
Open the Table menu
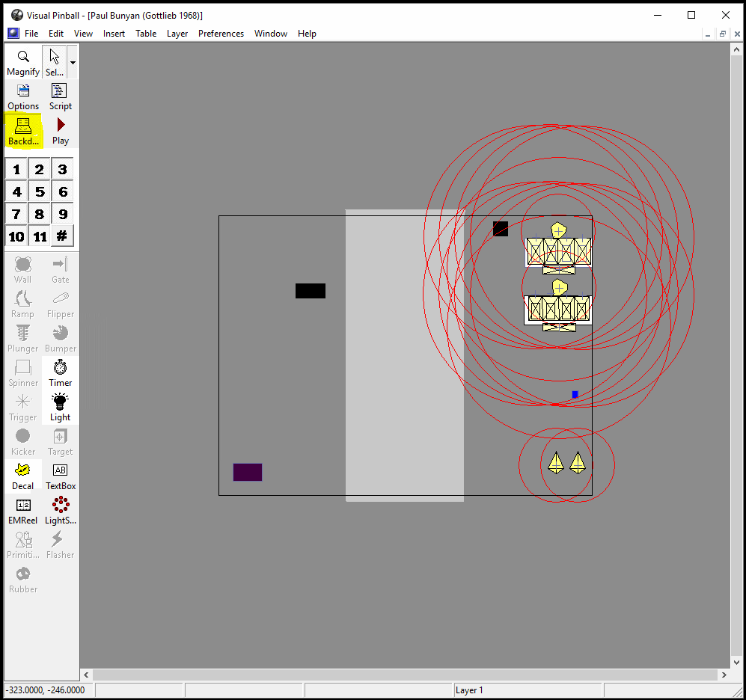(146, 34)
